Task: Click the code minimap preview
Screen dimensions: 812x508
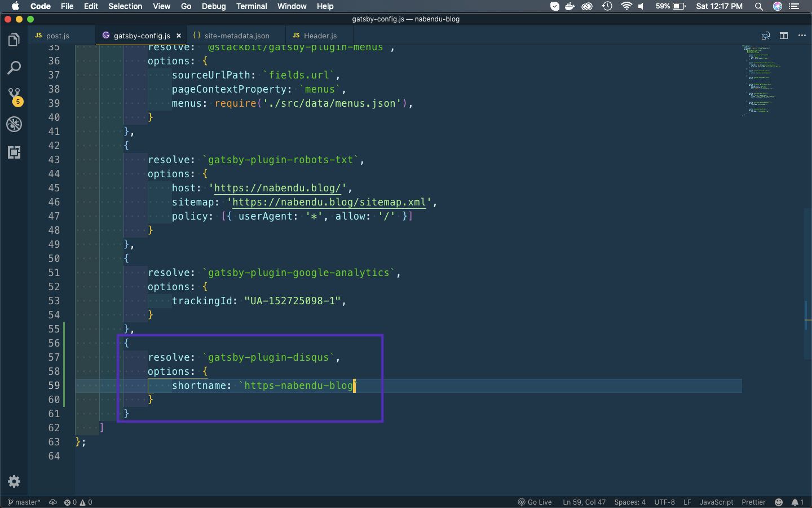Action: coord(760,80)
